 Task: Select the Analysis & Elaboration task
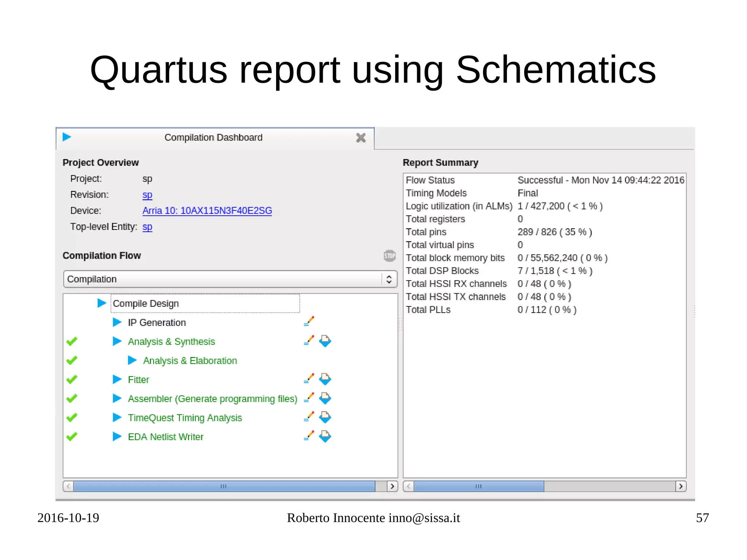pyautogui.click(x=190, y=360)
